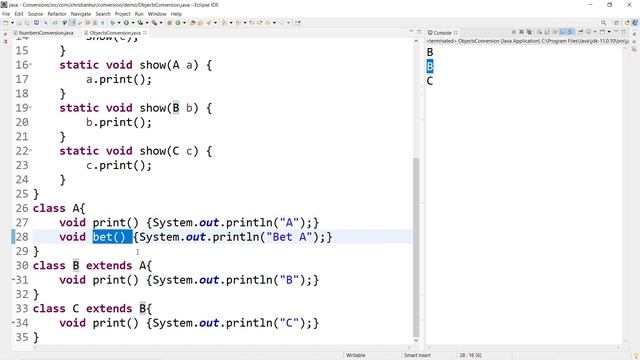Click the External Tools run icon
The height and width of the screenshot is (360, 640).
coord(154,23)
